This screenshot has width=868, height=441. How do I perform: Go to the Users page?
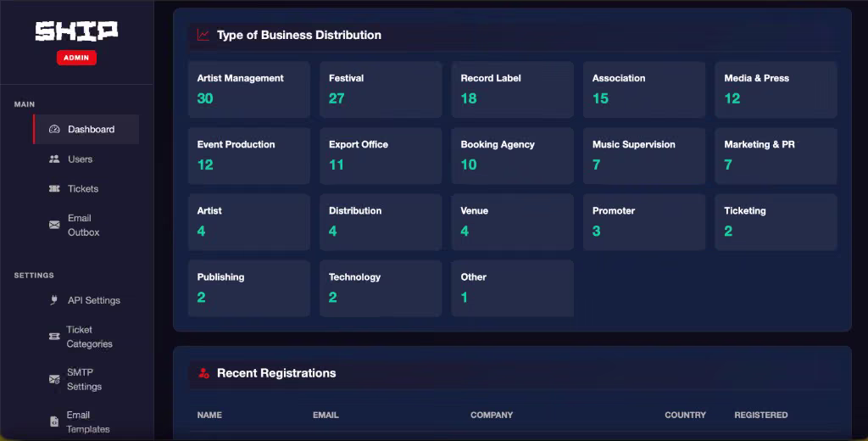coord(86,159)
